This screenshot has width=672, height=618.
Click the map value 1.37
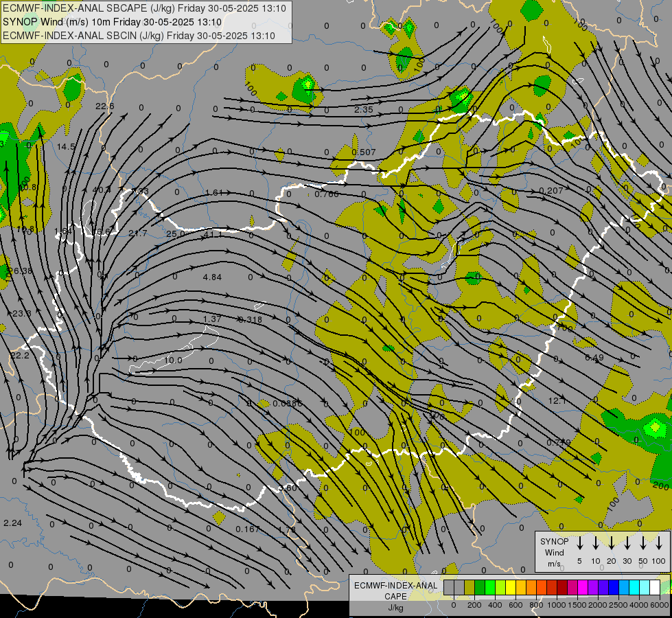[x=213, y=319]
